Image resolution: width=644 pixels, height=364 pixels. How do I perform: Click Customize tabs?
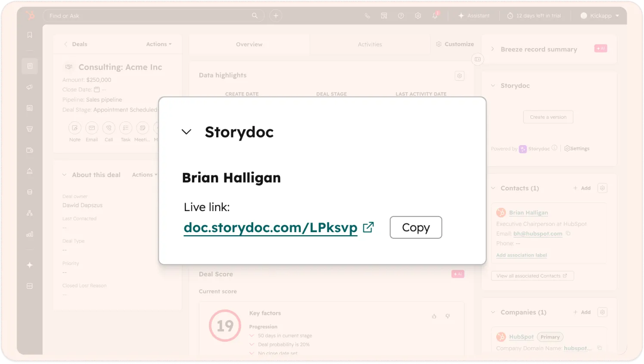click(x=455, y=44)
